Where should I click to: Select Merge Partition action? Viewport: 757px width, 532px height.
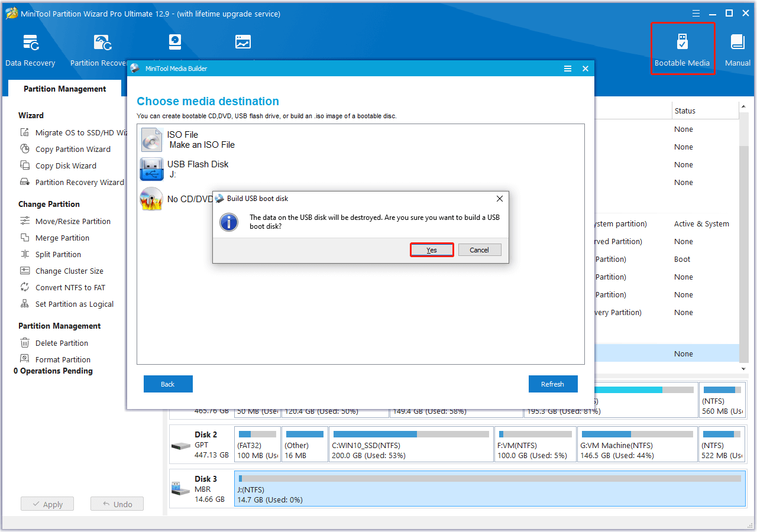[x=54, y=238]
